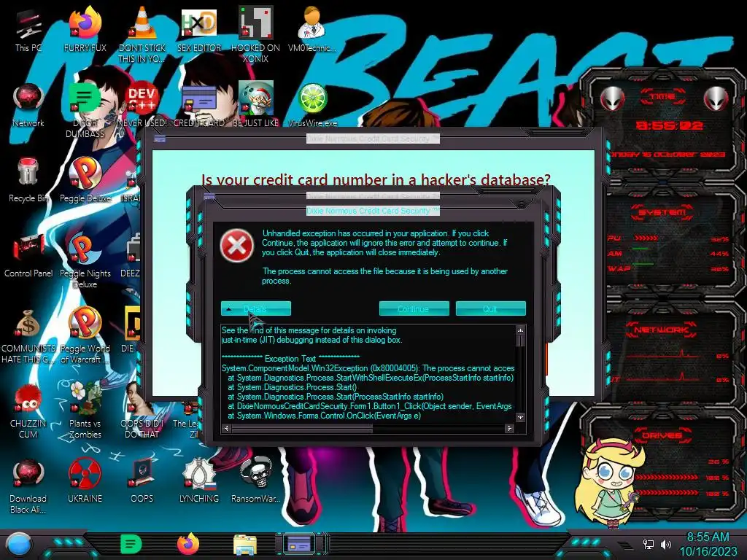Open the green D FOR DUMBASS shortcut
Viewport: 747px width, 560px height.
[85, 111]
